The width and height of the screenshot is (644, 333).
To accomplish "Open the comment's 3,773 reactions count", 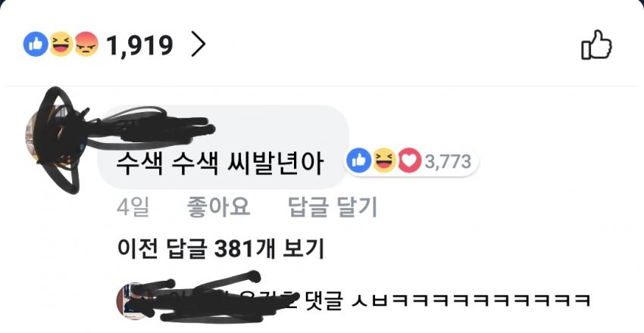I will point(448,161).
